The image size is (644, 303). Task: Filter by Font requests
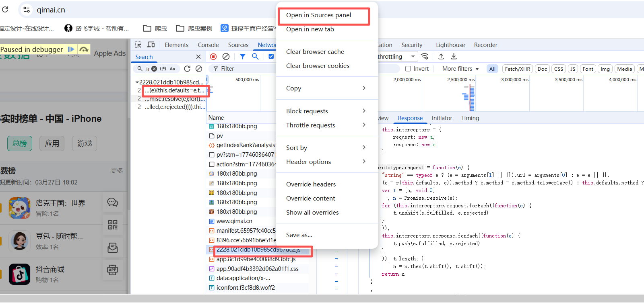(x=588, y=69)
